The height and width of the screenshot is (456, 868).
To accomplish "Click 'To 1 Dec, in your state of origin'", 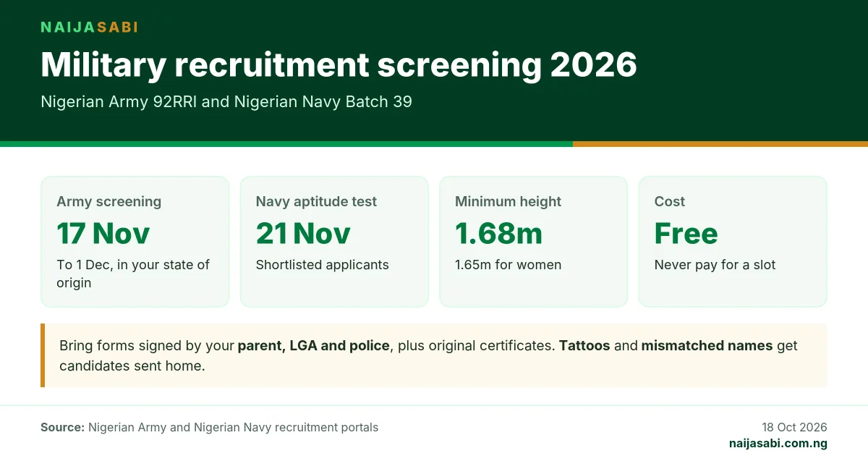I will click(133, 274).
